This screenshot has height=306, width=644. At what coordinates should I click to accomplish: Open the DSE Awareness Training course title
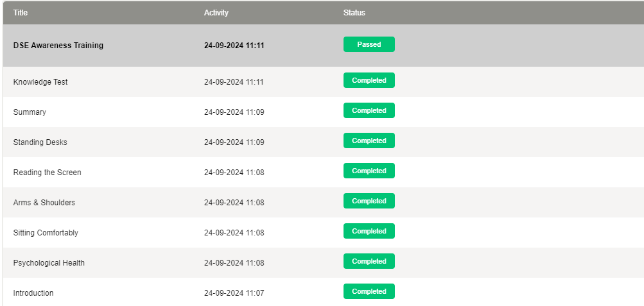click(x=58, y=46)
